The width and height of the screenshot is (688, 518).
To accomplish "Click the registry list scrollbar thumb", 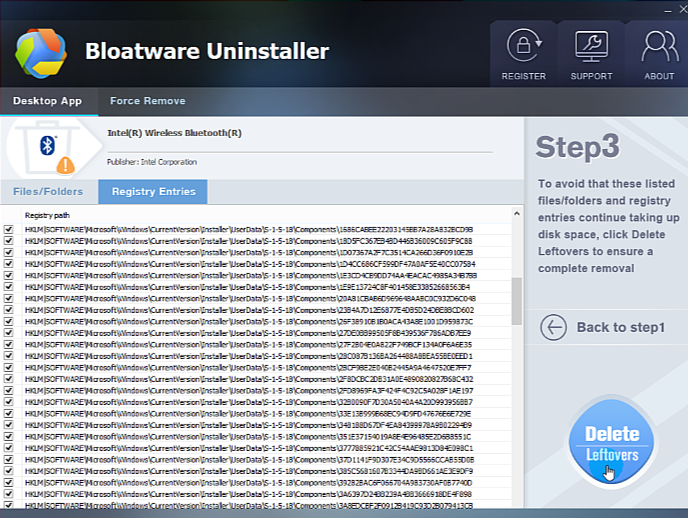I will (517, 301).
